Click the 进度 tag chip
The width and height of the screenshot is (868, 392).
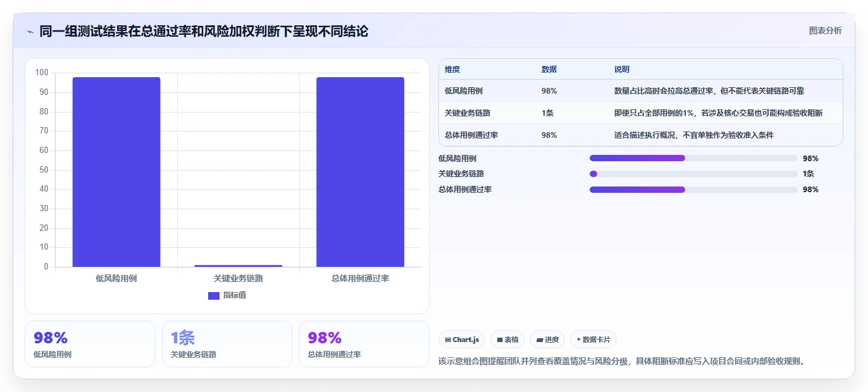click(x=547, y=340)
